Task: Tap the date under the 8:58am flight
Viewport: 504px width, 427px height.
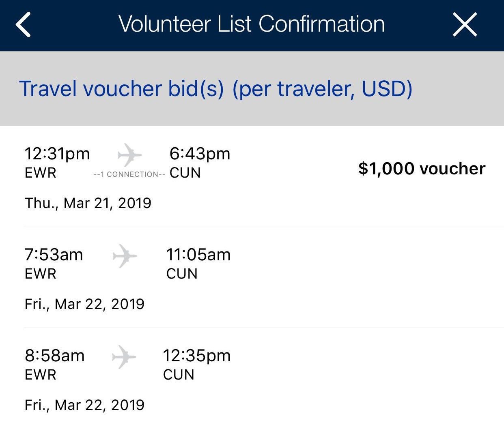Action: (x=84, y=405)
